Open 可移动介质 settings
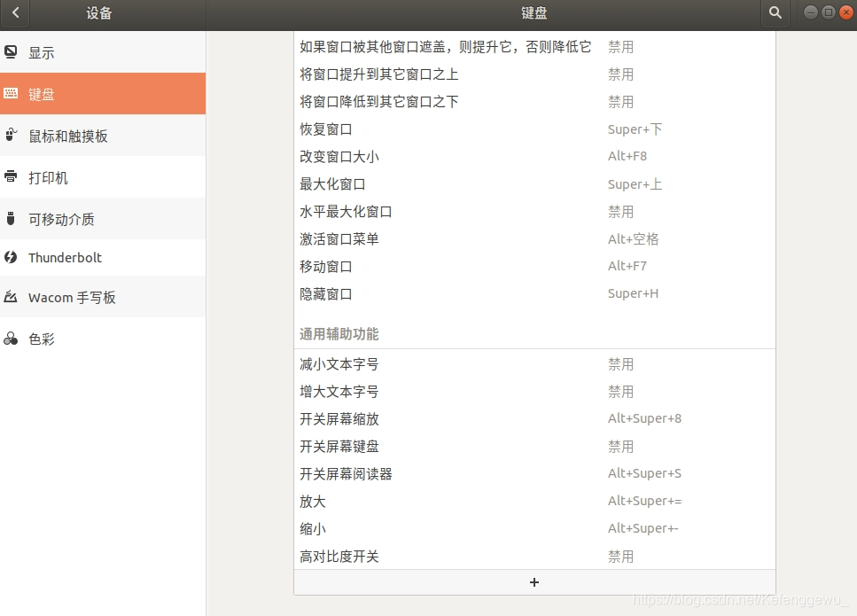The height and width of the screenshot is (616, 857). click(x=103, y=219)
